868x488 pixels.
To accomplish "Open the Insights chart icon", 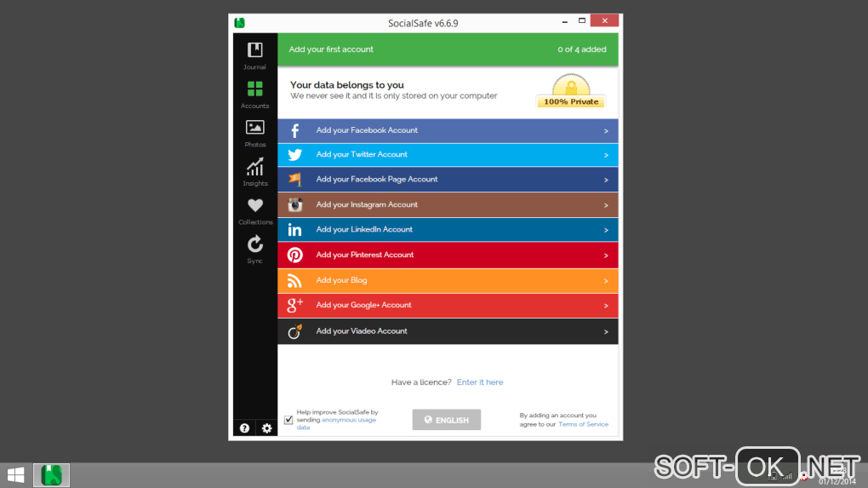I will (254, 166).
